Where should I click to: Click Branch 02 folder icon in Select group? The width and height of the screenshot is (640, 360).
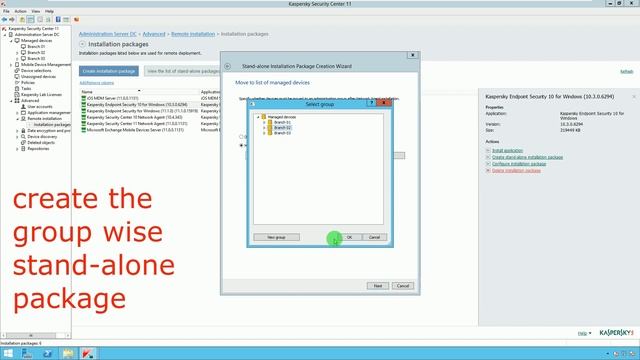click(x=270, y=128)
